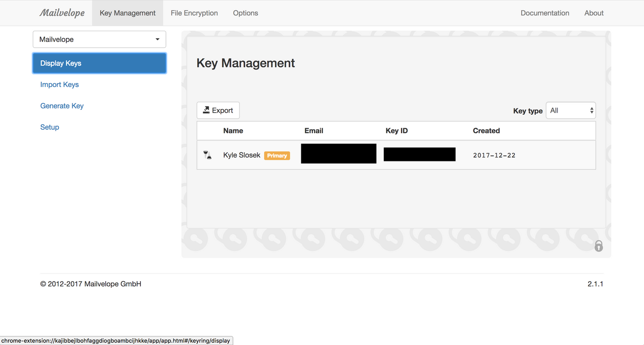Select the Kyle Slosek key row name

pos(242,155)
